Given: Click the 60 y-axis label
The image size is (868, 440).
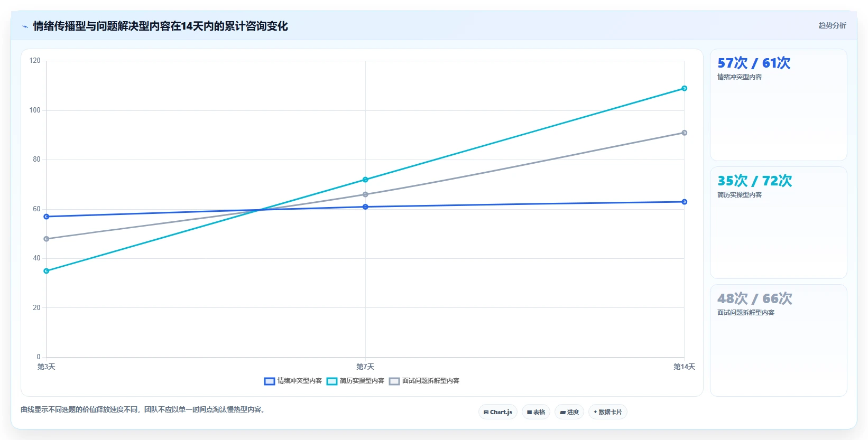Looking at the screenshot, I should click(36, 209).
